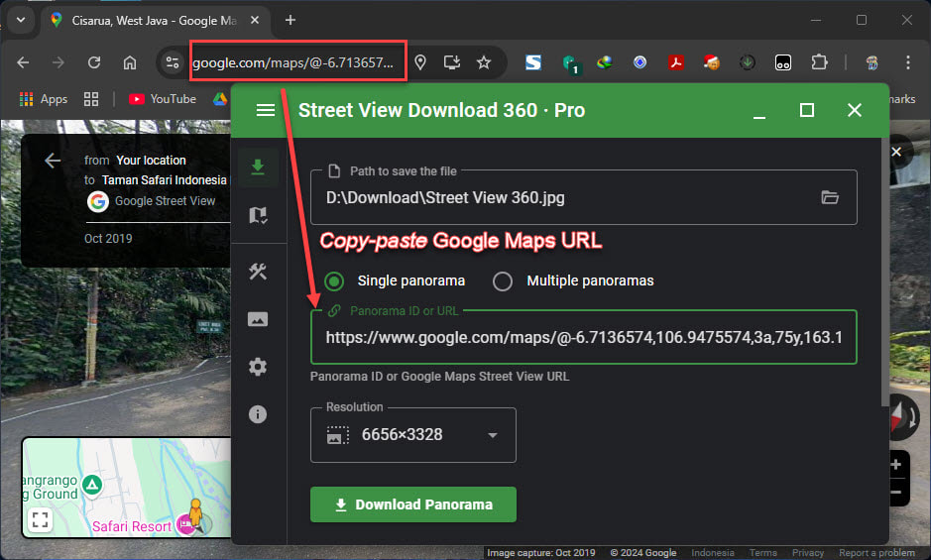The image size is (931, 560).
Task: Select the download tab icon in sidebar
Action: click(258, 167)
